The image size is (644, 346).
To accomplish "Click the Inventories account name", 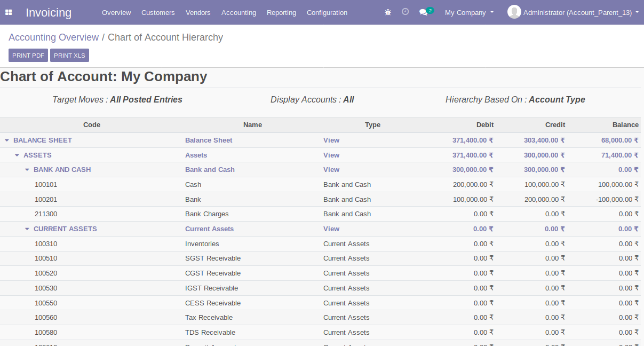I will coord(202,244).
